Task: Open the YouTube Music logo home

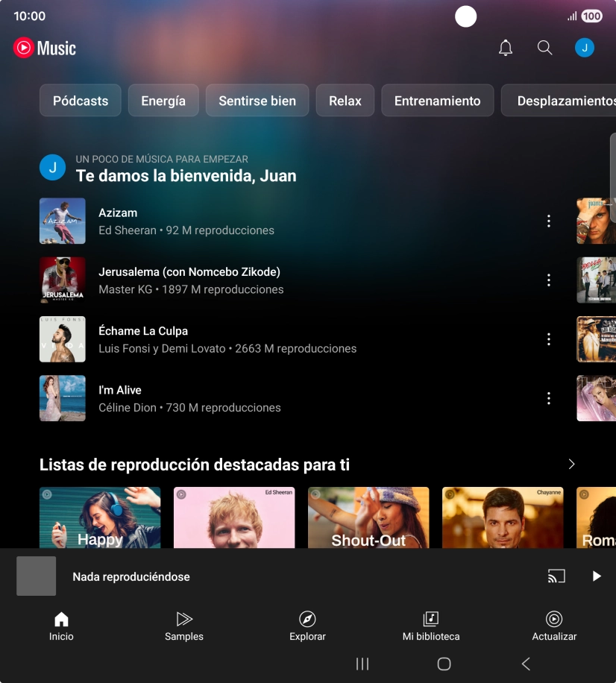Action: (45, 48)
